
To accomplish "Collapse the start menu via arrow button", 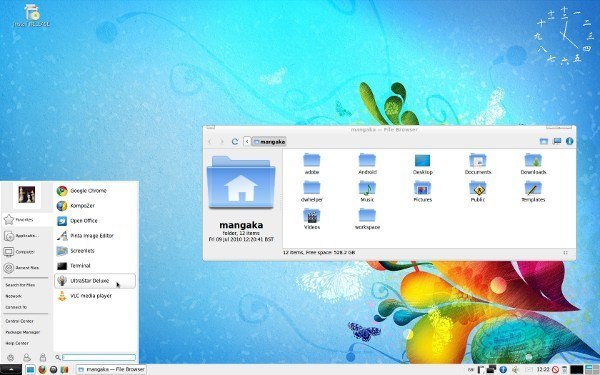I will pos(11,369).
